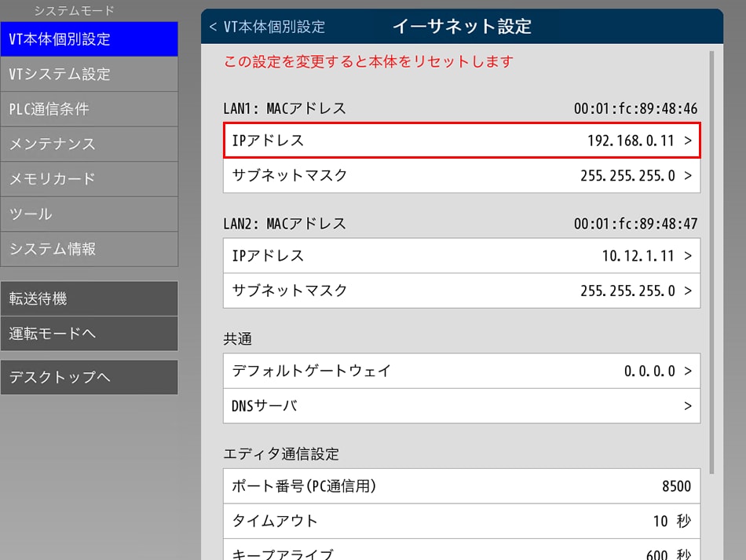746x560 pixels.
Task: Open ツール menu item
Action: [x=89, y=214]
